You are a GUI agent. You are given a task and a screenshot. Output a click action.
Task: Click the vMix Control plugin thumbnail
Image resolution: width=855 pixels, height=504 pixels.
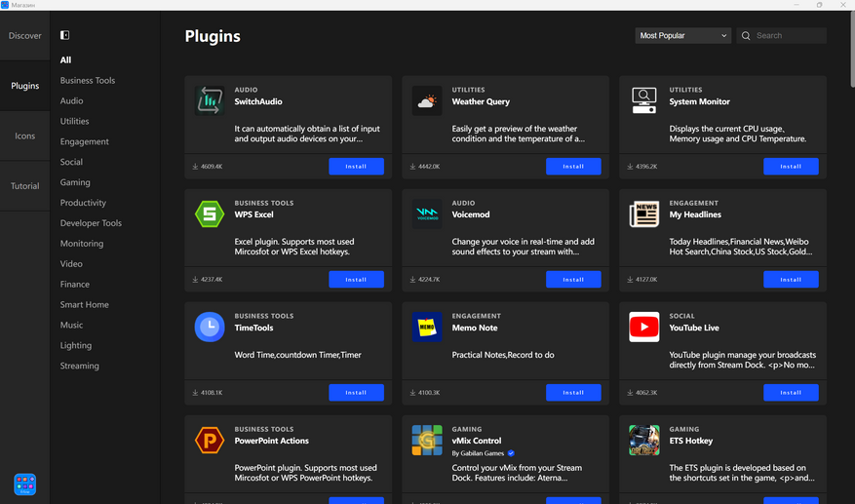(426, 440)
